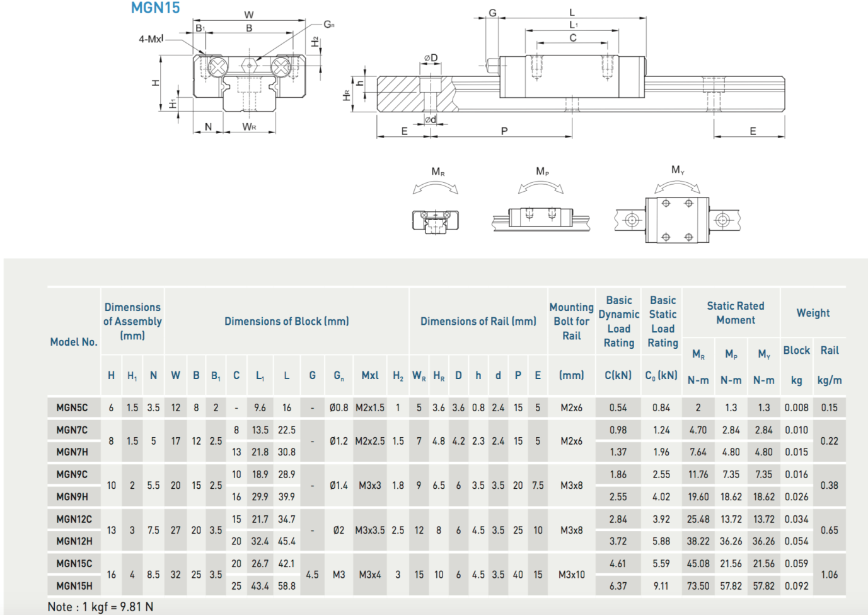
Task: Select the MGN7H model row label
Action: pyautogui.click(x=72, y=452)
